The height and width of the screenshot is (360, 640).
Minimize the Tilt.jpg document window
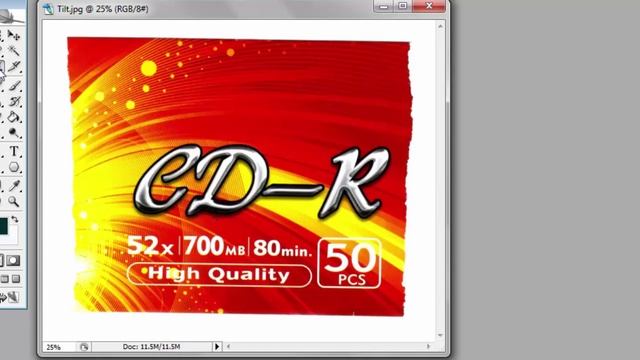tap(383, 6)
